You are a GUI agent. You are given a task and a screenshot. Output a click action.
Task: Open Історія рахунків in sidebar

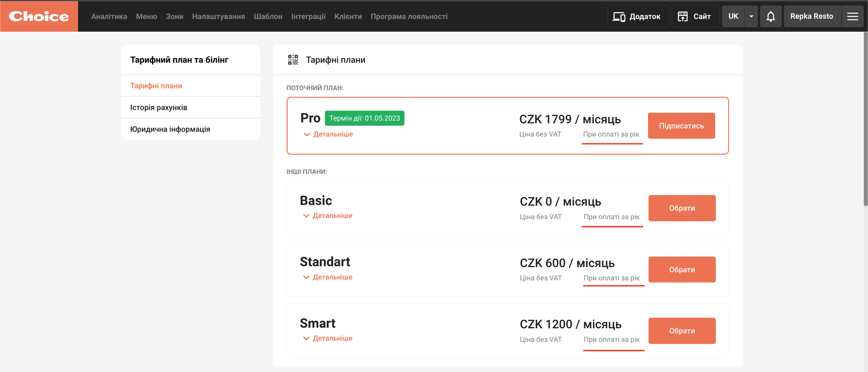159,108
